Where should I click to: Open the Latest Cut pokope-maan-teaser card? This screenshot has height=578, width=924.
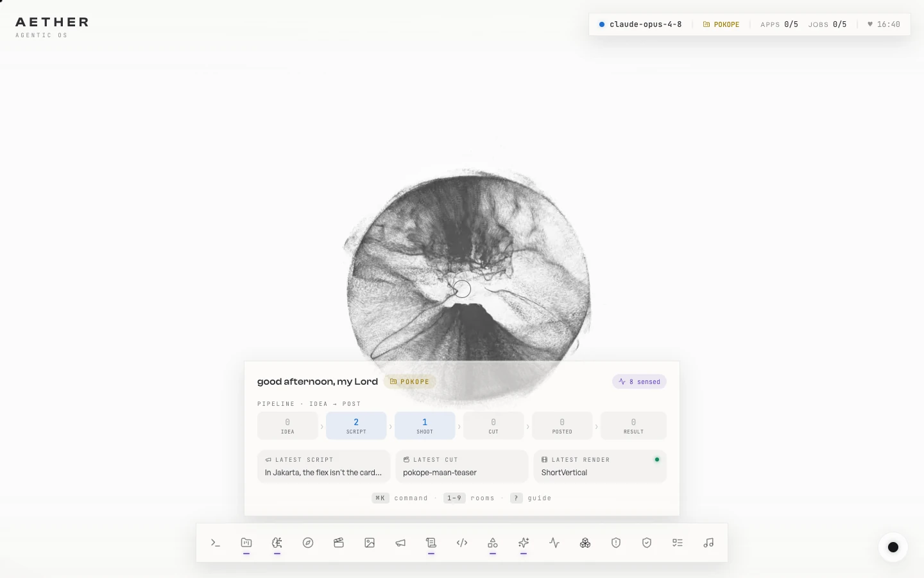click(x=462, y=466)
